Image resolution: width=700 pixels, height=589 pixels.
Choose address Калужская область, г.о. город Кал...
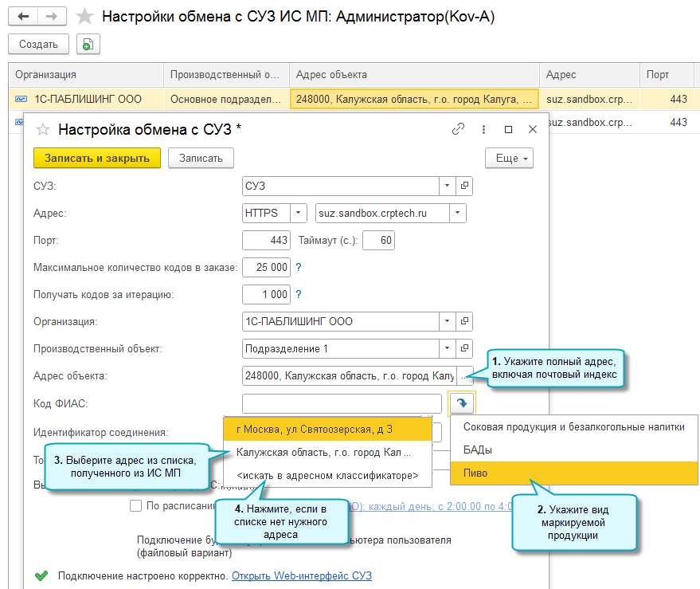point(327,453)
